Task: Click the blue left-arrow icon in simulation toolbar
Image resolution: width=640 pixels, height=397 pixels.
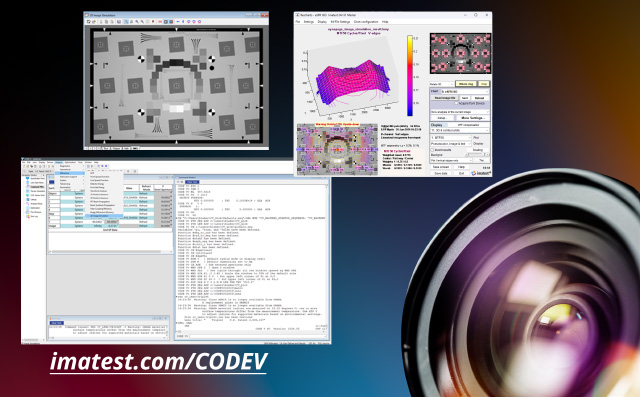Action: tap(178, 22)
